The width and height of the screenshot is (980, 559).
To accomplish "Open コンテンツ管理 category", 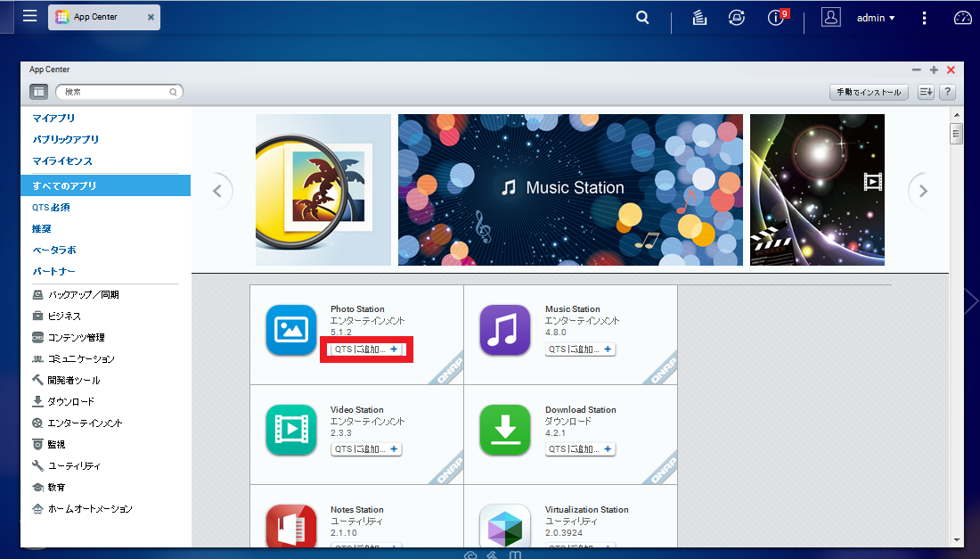I will (x=69, y=337).
